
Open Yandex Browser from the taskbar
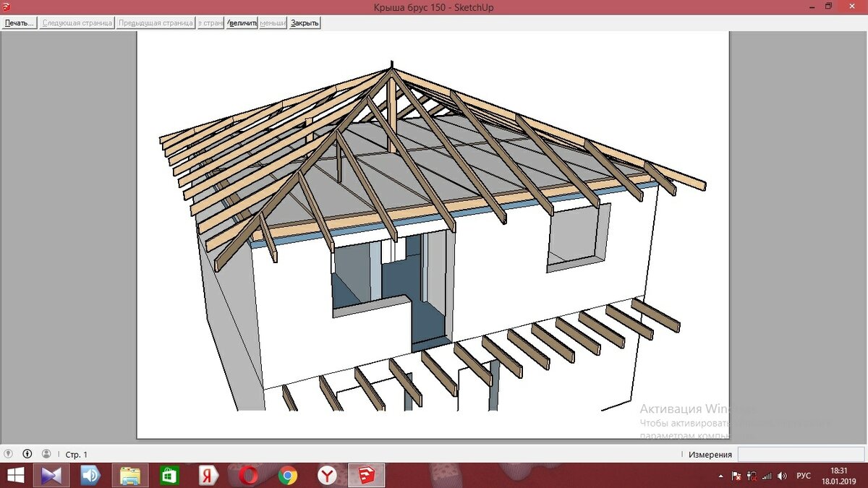[327, 476]
